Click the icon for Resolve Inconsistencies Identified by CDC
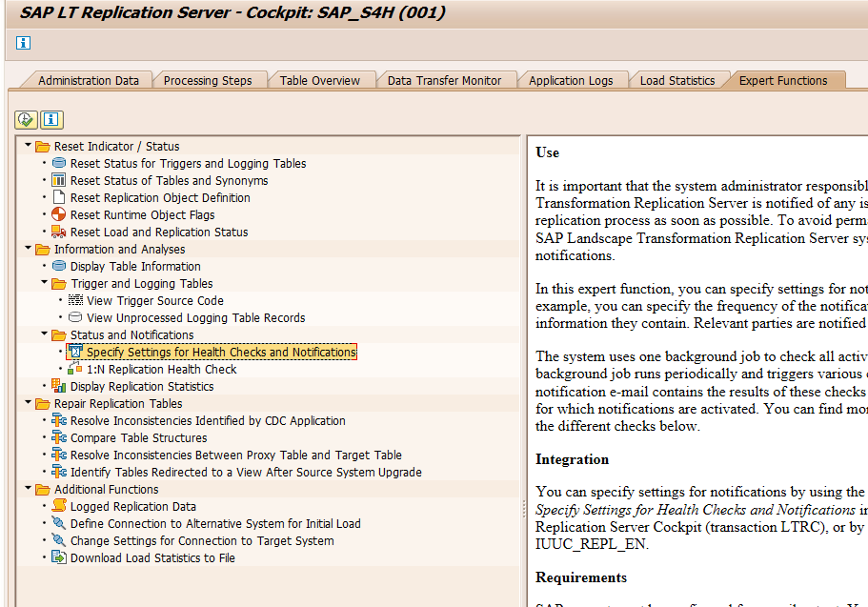868x607 pixels. tap(59, 420)
